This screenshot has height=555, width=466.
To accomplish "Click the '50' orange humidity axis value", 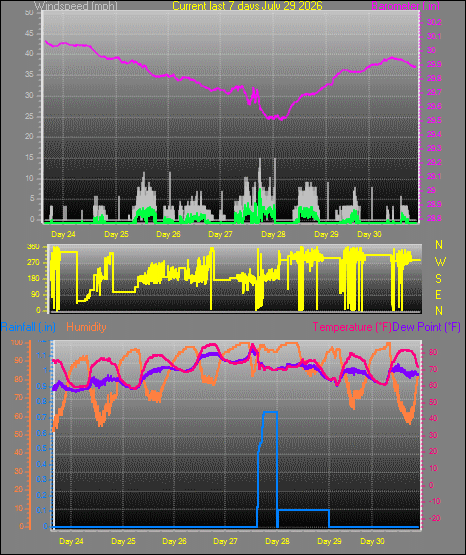I will click(18, 434).
